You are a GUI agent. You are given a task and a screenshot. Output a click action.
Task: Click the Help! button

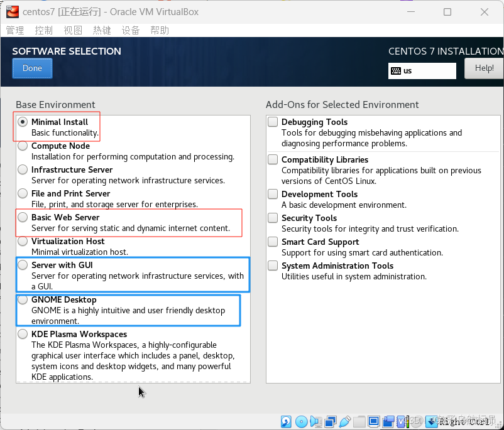[484, 68]
